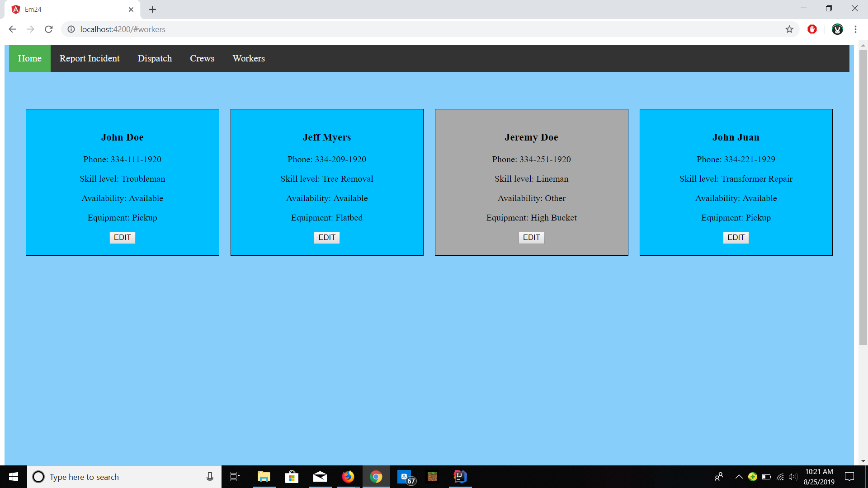Image resolution: width=868 pixels, height=488 pixels.
Task: Open Chrome three-dot menu
Action: pos(855,29)
